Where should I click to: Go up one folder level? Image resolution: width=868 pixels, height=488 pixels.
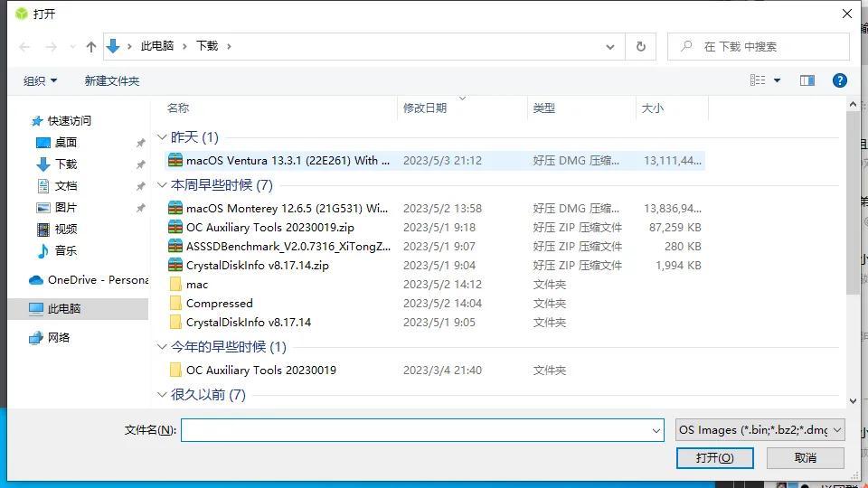91,47
